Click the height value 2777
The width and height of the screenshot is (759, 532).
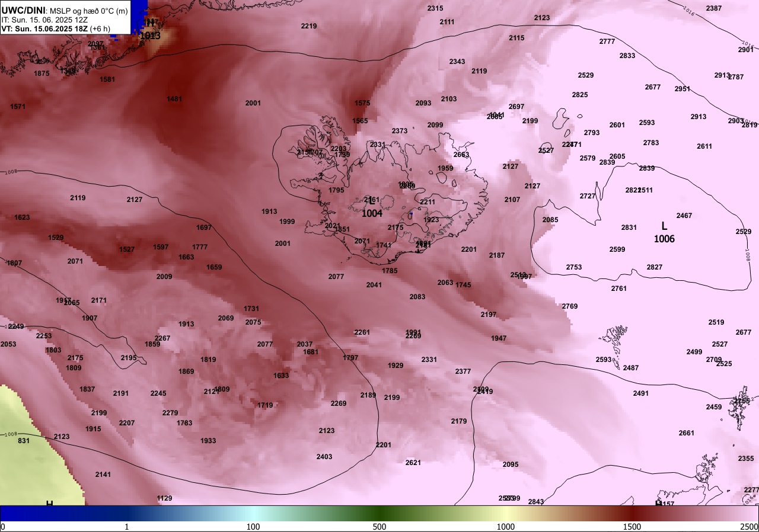click(607, 41)
